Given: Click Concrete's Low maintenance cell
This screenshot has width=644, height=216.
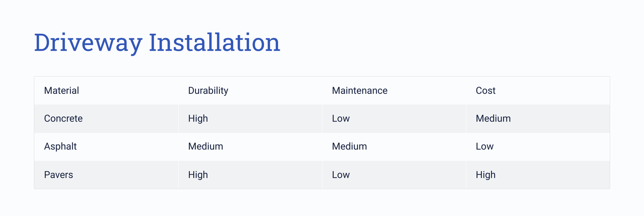Looking at the screenshot, I should click(x=394, y=119).
